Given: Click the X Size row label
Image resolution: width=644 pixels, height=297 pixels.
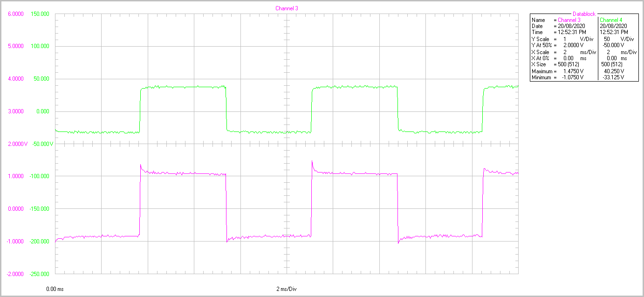Looking at the screenshot, I should (539, 64).
